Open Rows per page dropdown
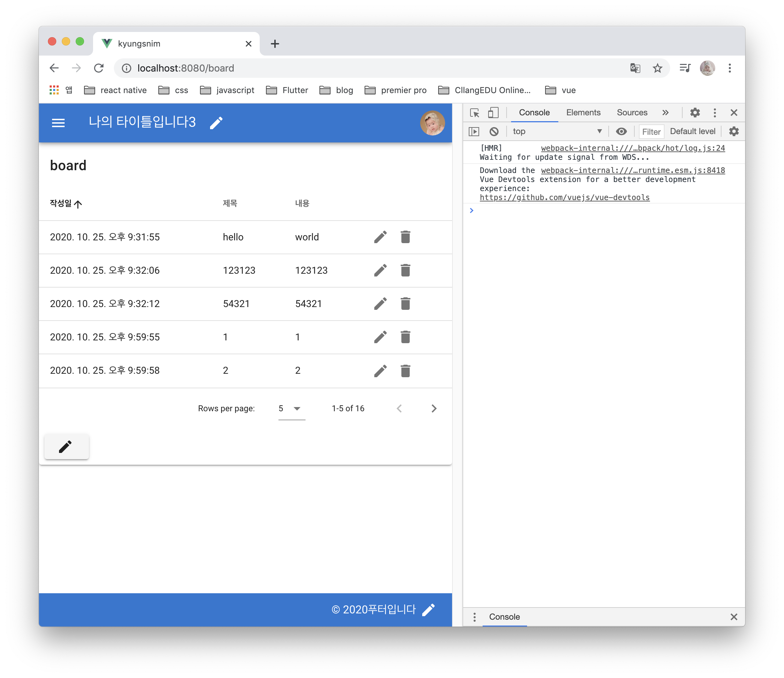 coord(291,408)
